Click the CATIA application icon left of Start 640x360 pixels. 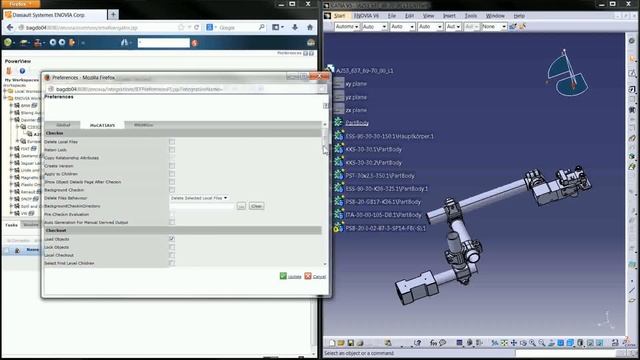pyautogui.click(x=327, y=16)
